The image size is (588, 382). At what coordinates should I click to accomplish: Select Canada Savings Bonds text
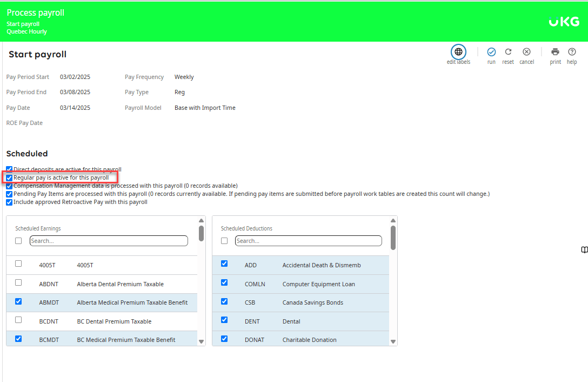coord(313,302)
